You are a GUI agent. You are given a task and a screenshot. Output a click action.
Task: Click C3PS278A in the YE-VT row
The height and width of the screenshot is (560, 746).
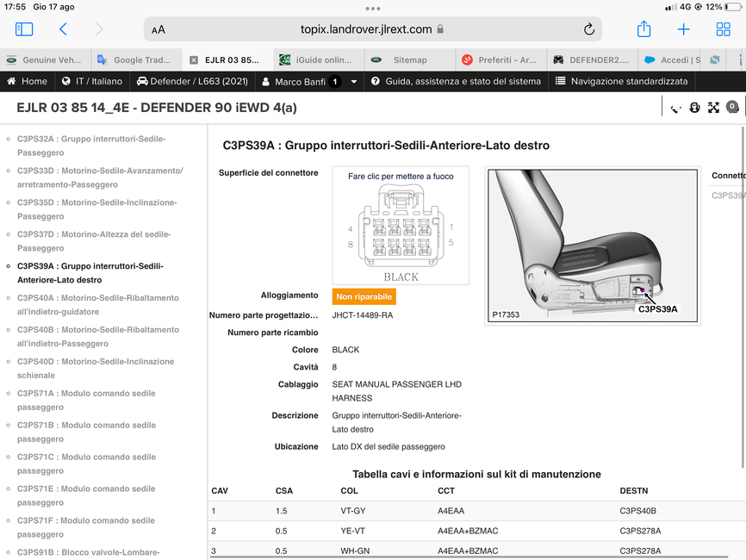640,531
